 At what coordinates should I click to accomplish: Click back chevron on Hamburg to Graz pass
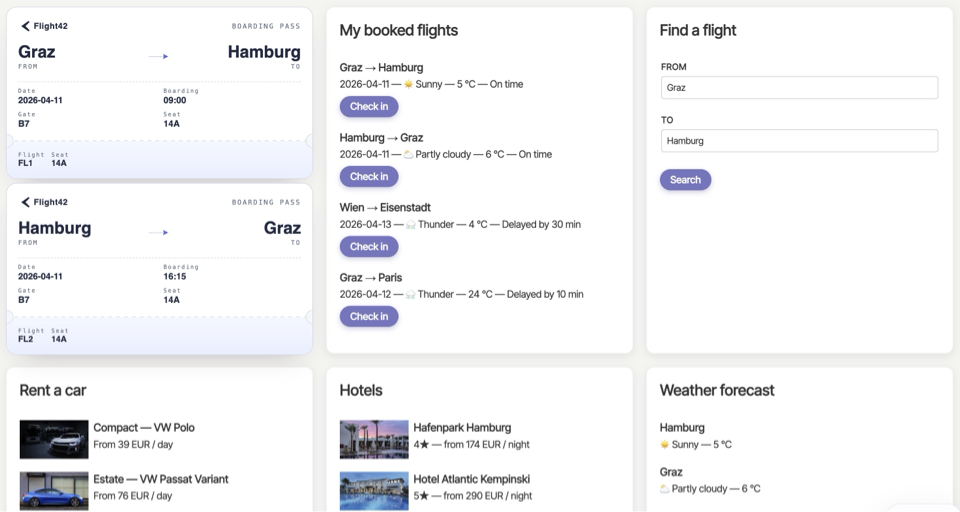coord(25,202)
